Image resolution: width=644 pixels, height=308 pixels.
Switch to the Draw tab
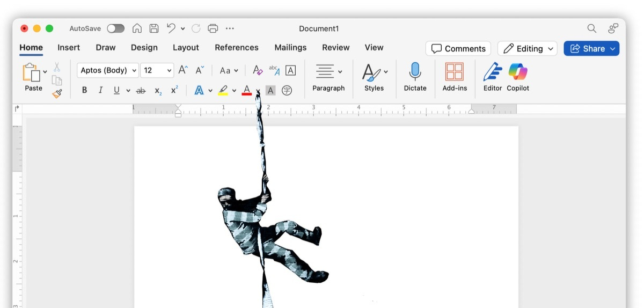tap(106, 47)
